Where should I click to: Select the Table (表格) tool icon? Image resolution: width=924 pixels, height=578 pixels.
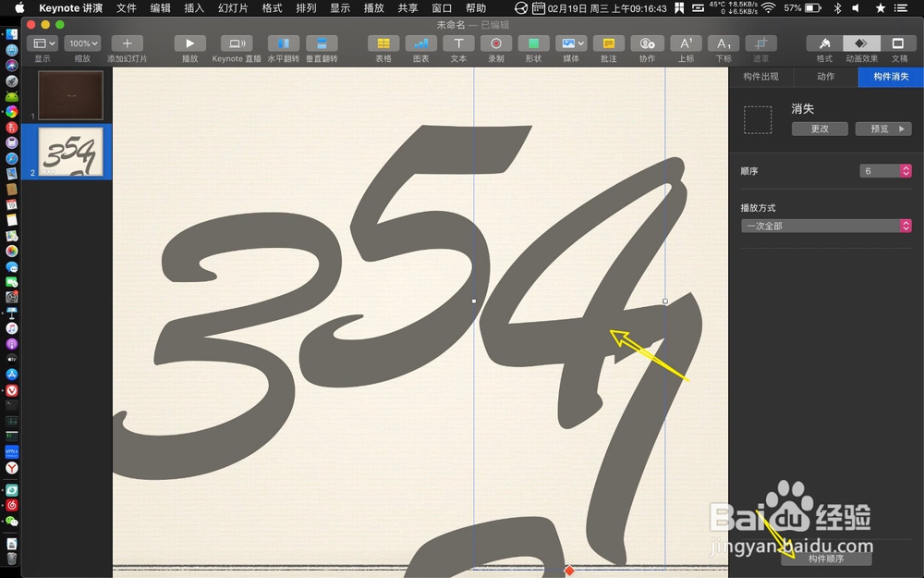pos(383,43)
